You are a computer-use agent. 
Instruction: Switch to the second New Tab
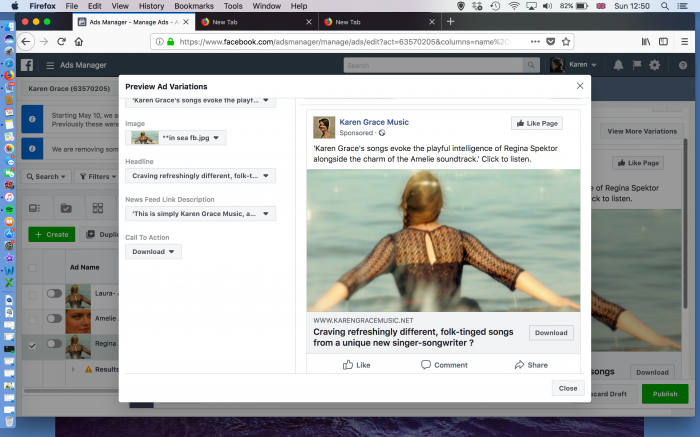click(x=380, y=22)
